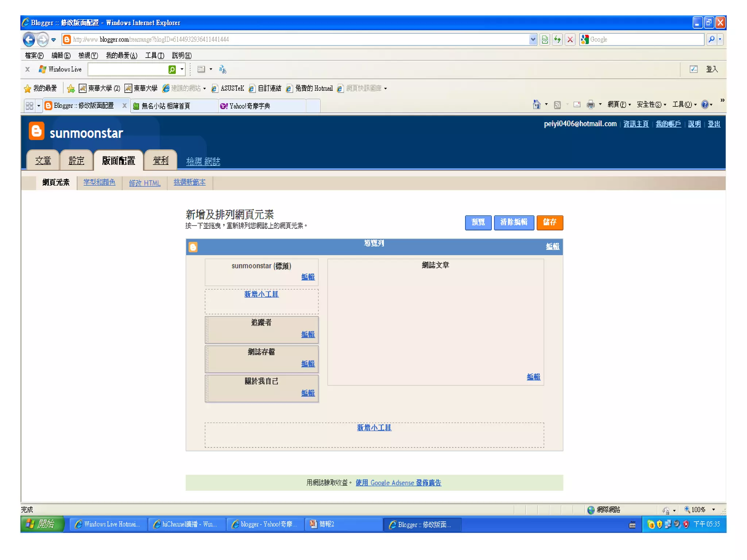Click the Quick Tabs grid icon
The image size is (747, 560).
click(30, 106)
